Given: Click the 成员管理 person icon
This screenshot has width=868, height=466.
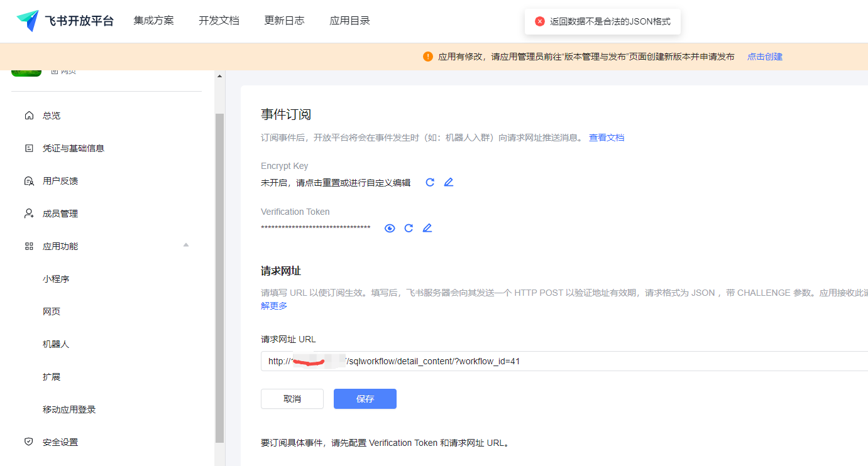Looking at the screenshot, I should (x=28, y=214).
